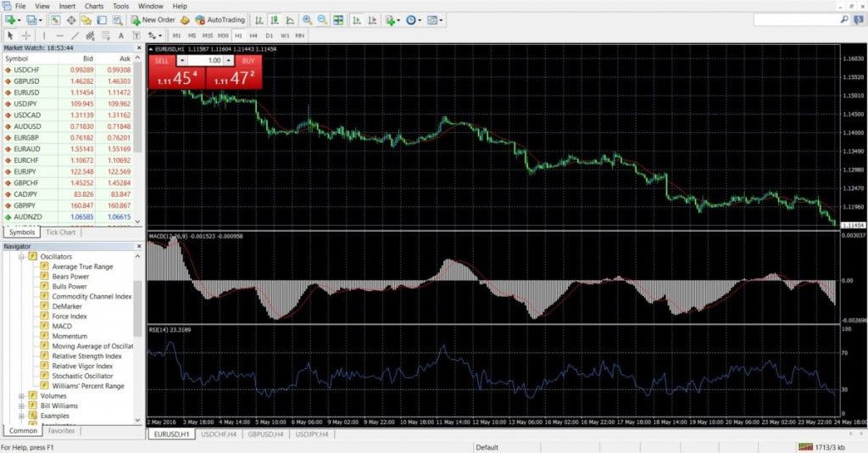Open the MetaEditor yellow book icon

(185, 20)
